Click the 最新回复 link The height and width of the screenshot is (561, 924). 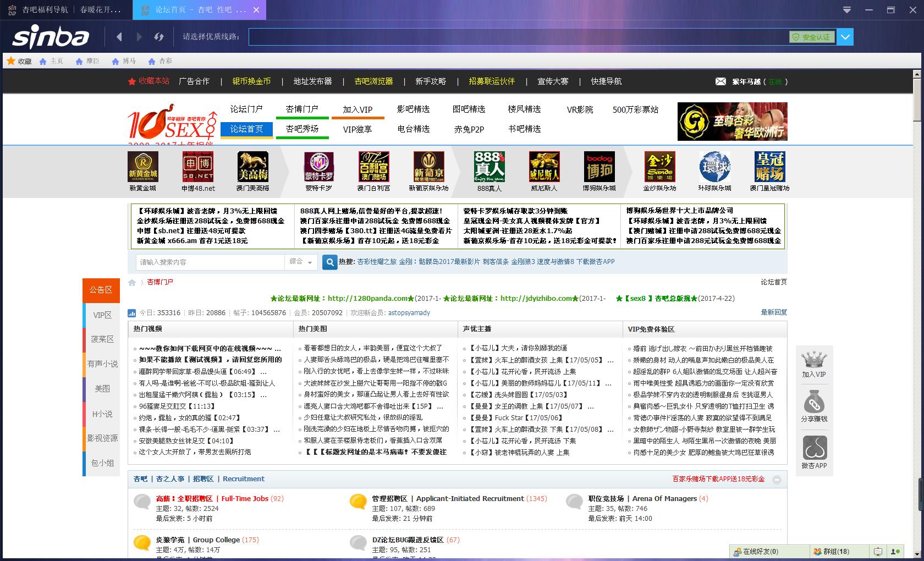774,312
